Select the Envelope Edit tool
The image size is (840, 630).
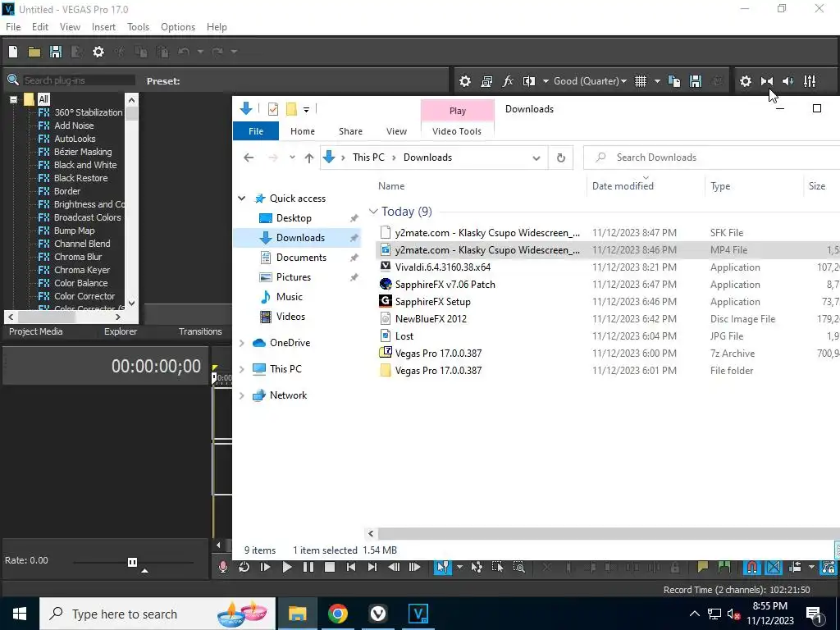[477, 567]
